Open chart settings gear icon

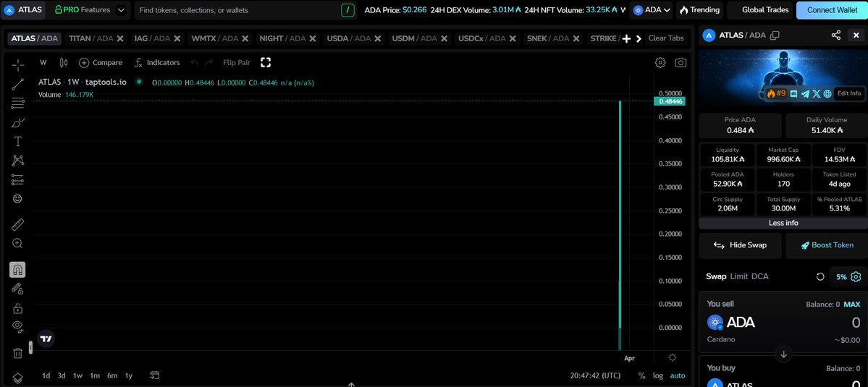pyautogui.click(x=660, y=62)
